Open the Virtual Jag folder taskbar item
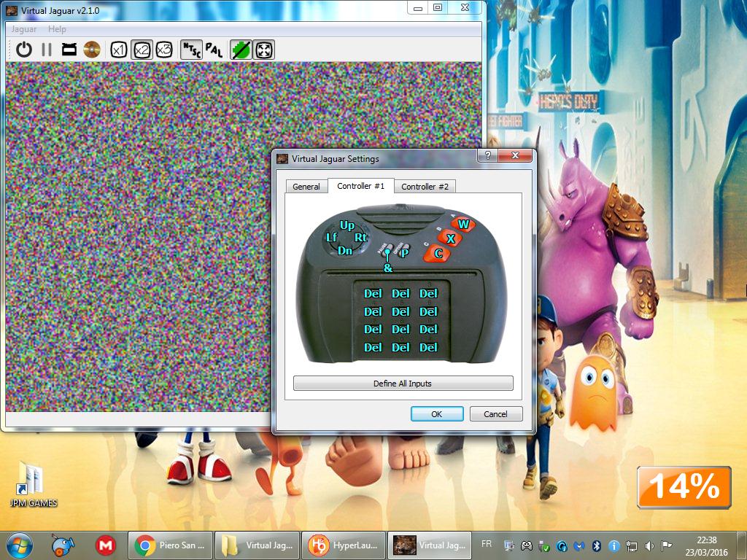Screen dimensions: 747x560 coord(258,545)
